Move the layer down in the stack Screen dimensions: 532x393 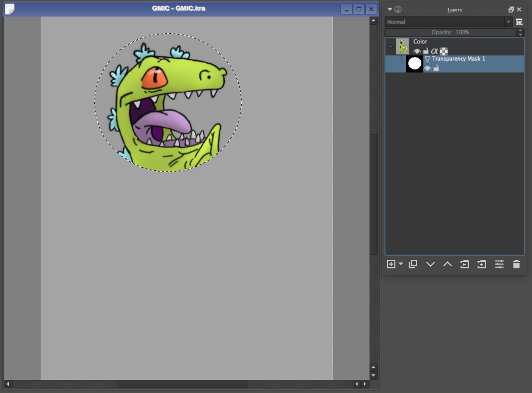coord(430,264)
